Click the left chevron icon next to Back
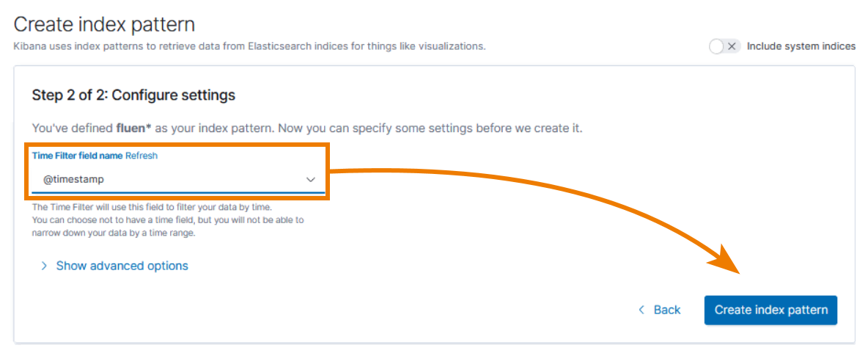The width and height of the screenshot is (868, 356). coord(641,310)
